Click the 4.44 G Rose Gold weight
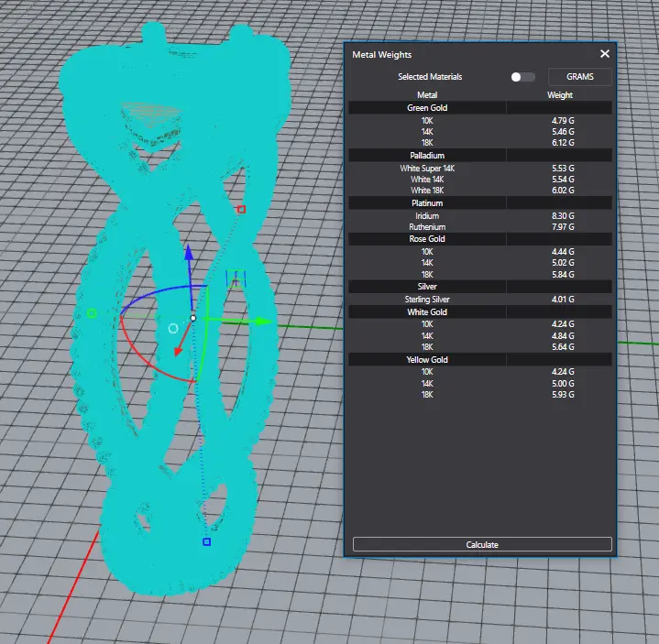The image size is (659, 644). pos(563,252)
